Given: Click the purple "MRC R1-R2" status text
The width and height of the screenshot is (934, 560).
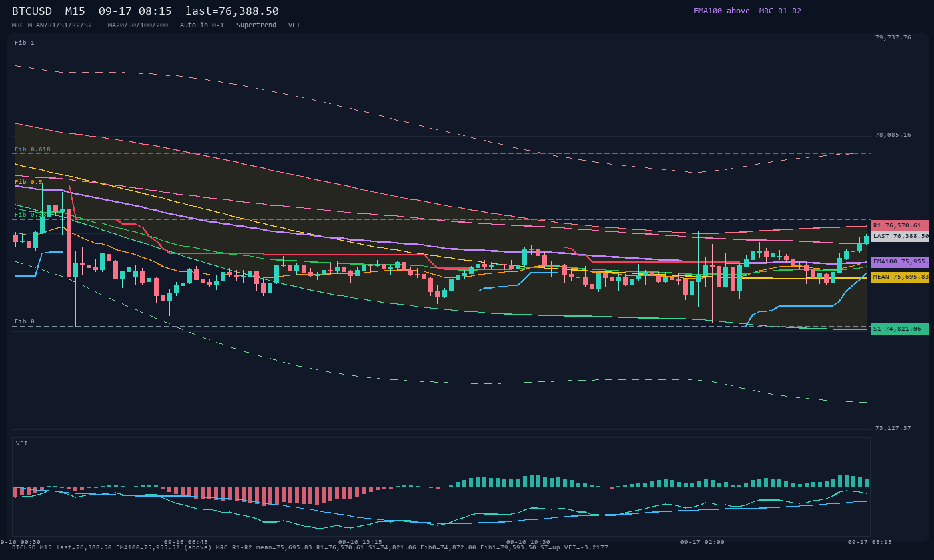Looking at the screenshot, I should (780, 11).
